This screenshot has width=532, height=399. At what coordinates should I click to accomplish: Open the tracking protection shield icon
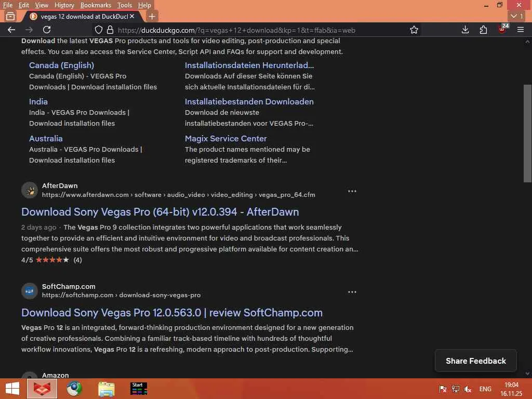click(x=98, y=30)
